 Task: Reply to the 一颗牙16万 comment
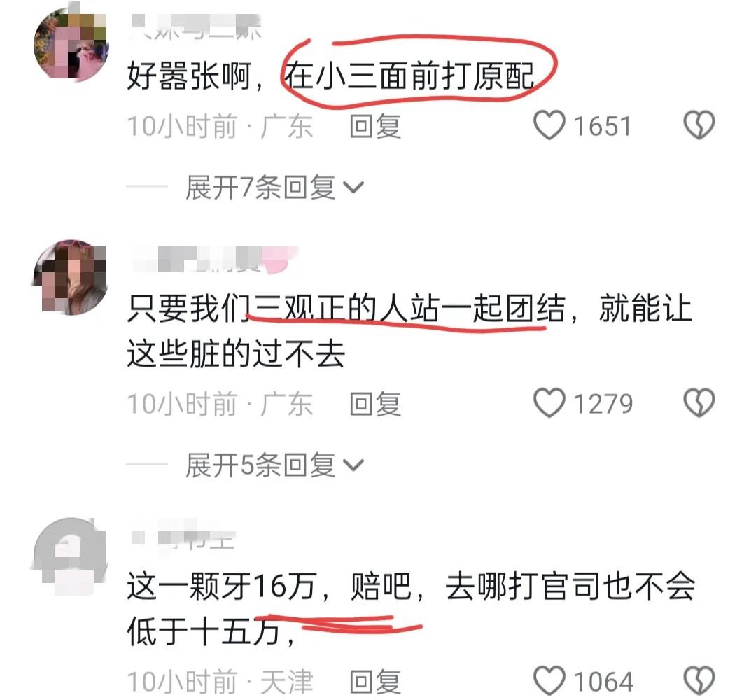click(x=375, y=682)
